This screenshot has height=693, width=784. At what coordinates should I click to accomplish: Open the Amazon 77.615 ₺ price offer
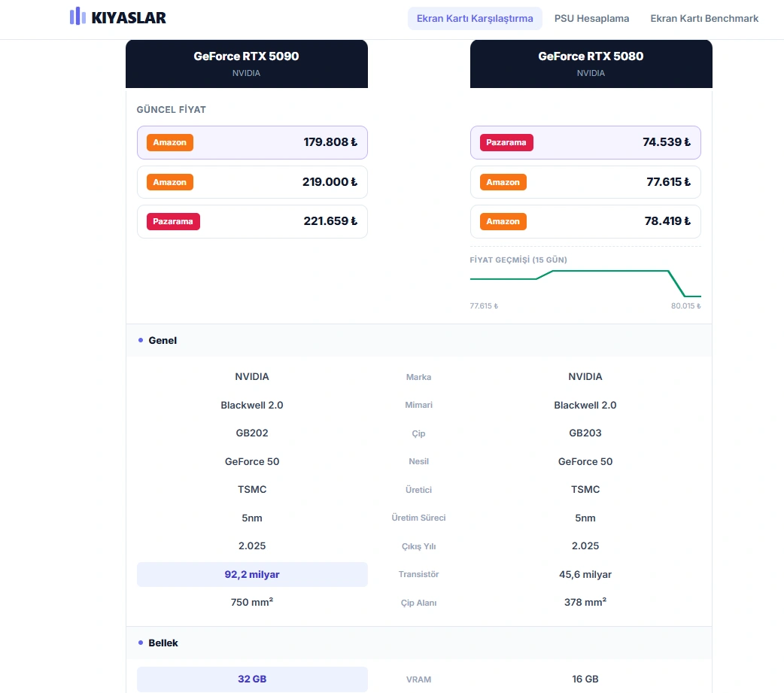585,182
